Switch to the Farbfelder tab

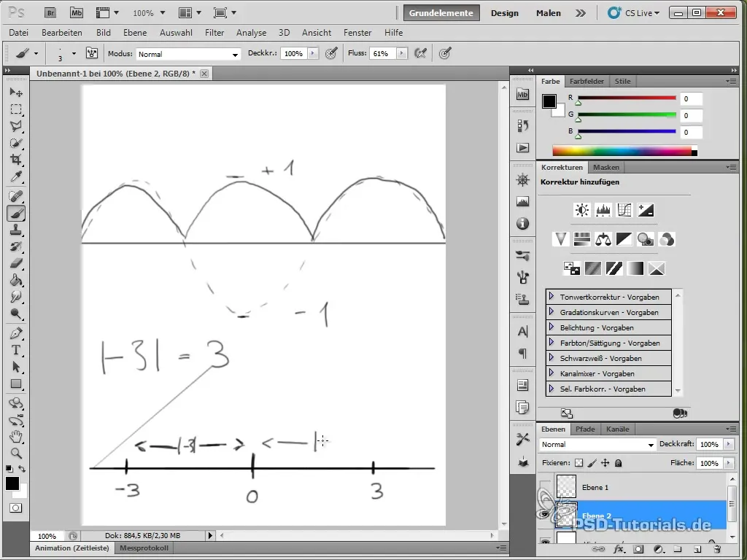click(587, 81)
